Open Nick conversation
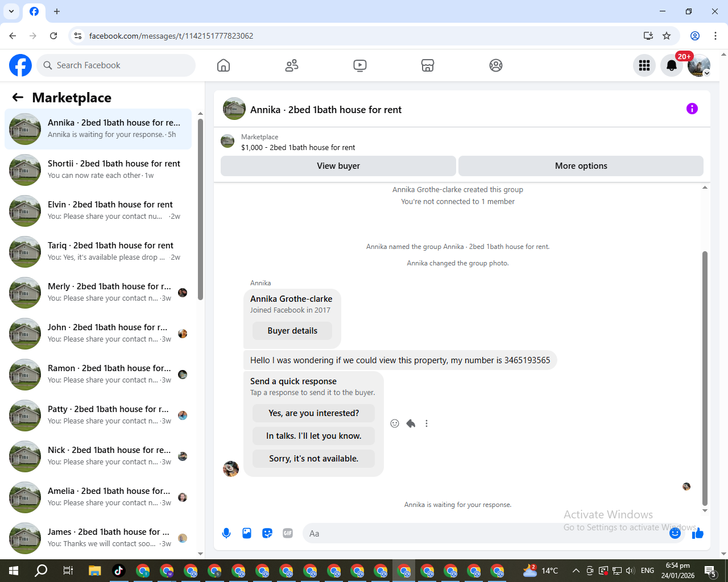Image resolution: width=728 pixels, height=582 pixels. click(x=98, y=456)
